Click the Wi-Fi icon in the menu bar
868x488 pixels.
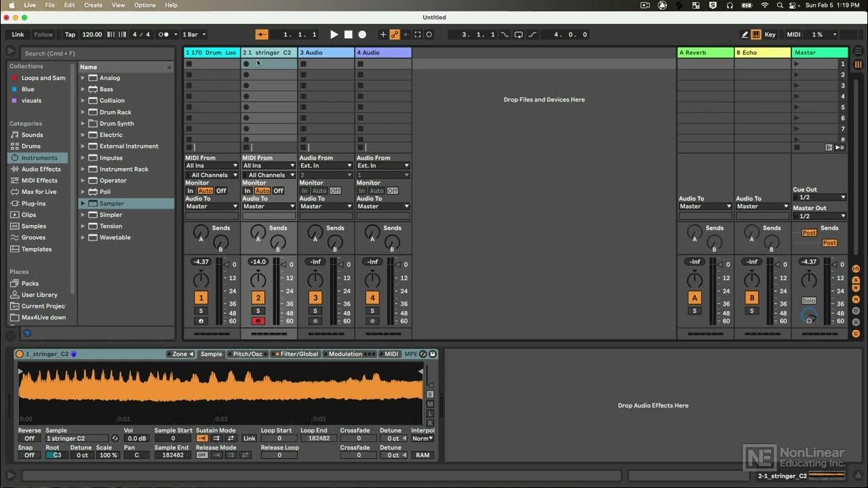(x=765, y=5)
